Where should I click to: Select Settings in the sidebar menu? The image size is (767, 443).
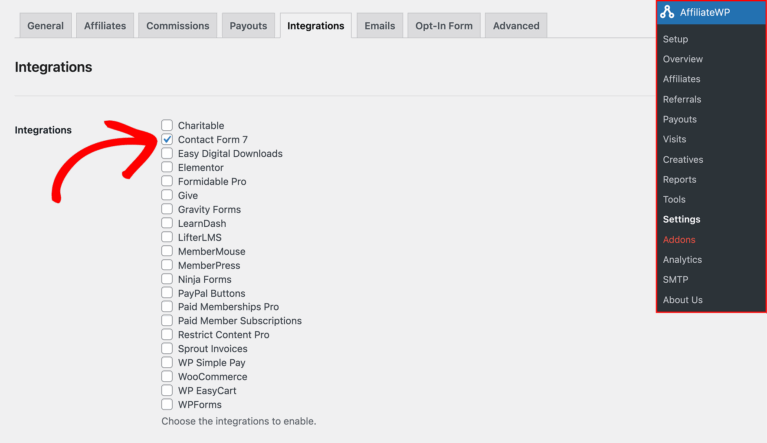681,220
